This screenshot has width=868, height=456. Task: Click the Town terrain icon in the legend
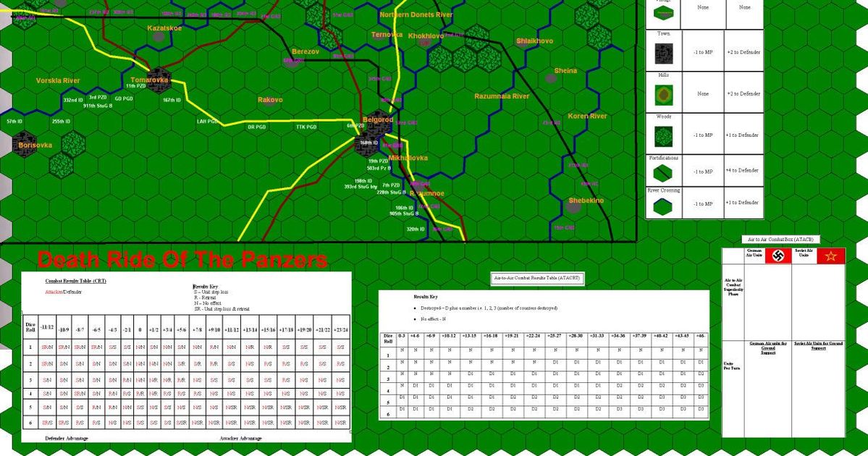(664, 54)
